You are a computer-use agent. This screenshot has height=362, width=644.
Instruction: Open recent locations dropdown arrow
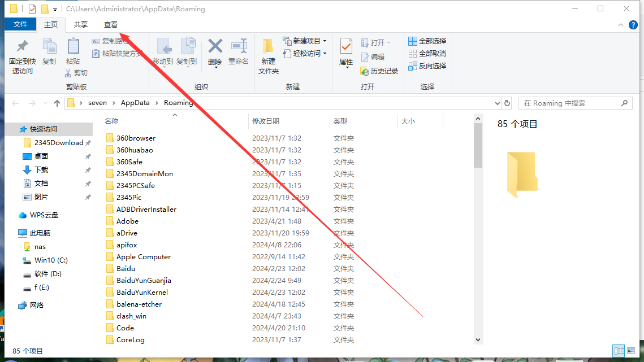45,103
